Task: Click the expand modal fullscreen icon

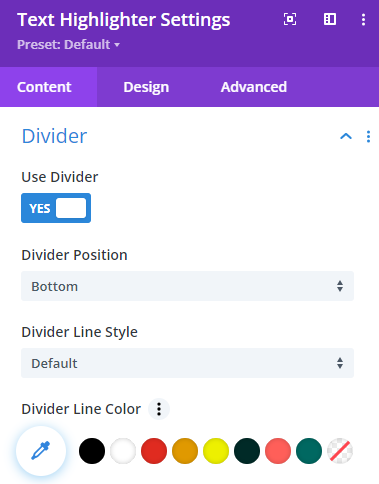Action: tap(290, 19)
